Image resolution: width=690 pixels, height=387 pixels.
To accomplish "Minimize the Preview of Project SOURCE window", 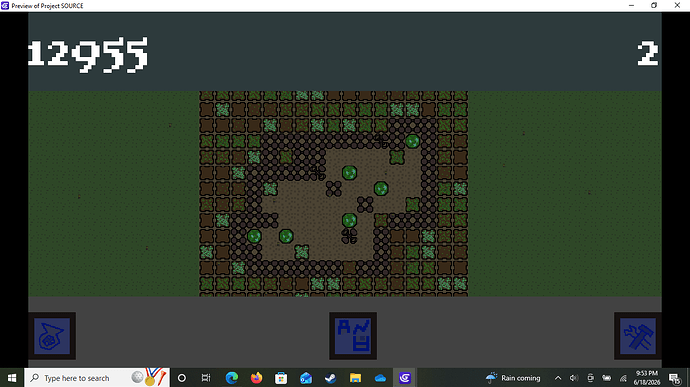I will pyautogui.click(x=631, y=5).
